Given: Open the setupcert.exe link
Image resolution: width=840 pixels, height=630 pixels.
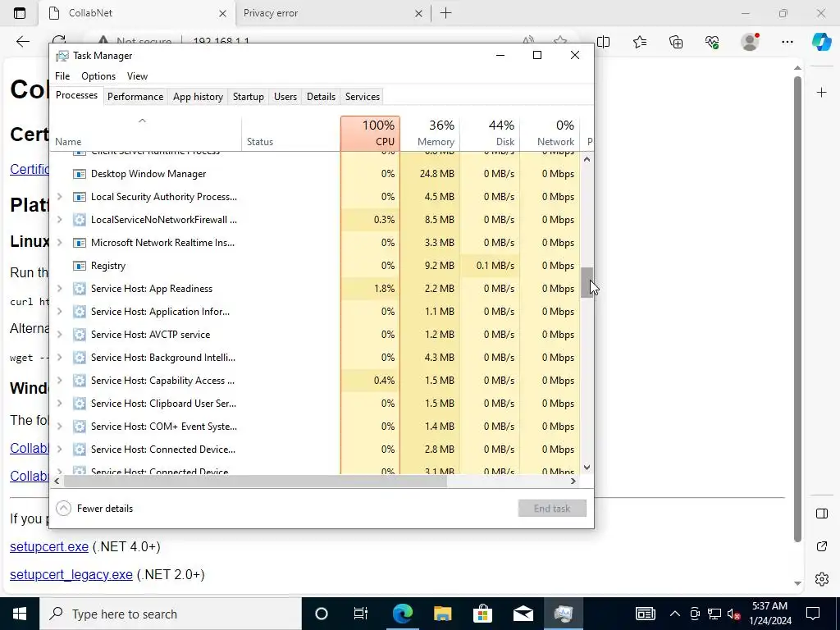Looking at the screenshot, I should (x=48, y=546).
